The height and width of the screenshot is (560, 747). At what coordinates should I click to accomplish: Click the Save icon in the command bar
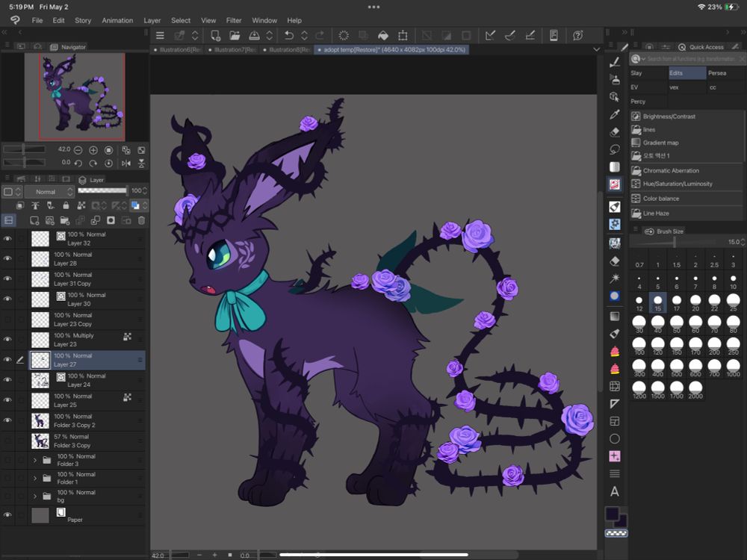[255, 35]
